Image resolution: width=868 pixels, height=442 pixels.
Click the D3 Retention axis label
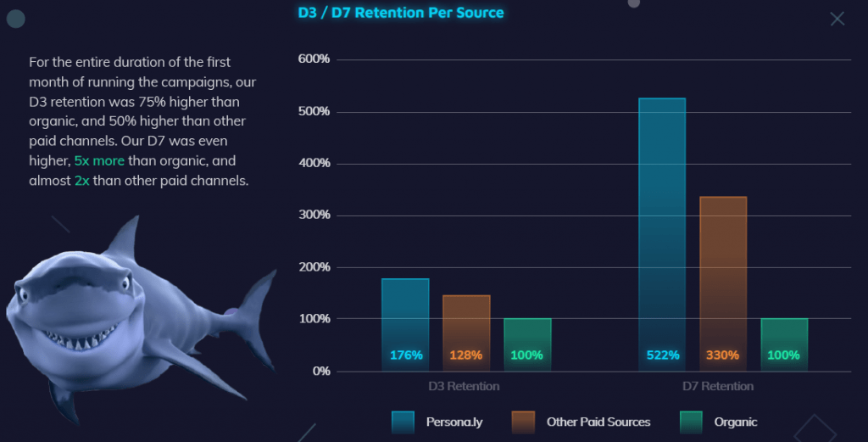pyautogui.click(x=464, y=386)
